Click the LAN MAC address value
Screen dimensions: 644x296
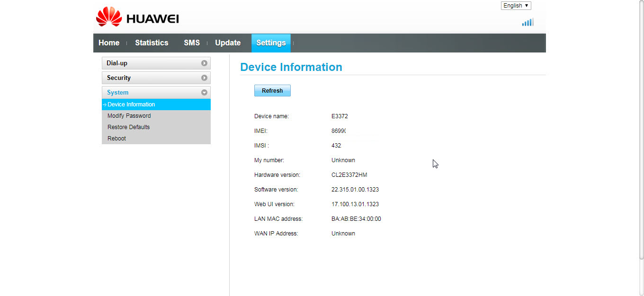[356, 219]
